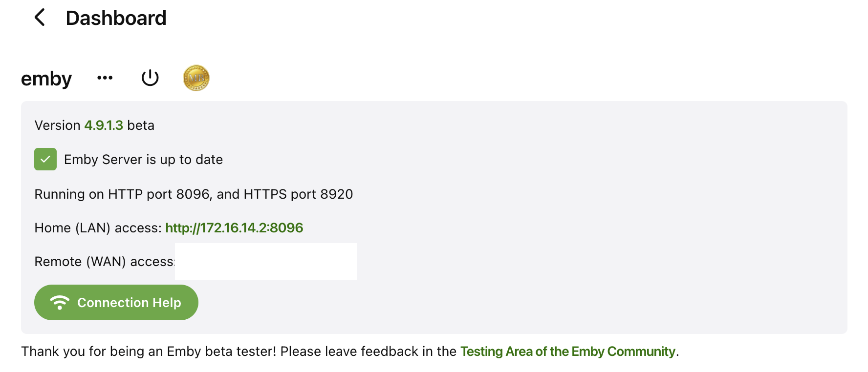Click the word "Version" label
The height and width of the screenshot is (372, 868).
click(57, 125)
